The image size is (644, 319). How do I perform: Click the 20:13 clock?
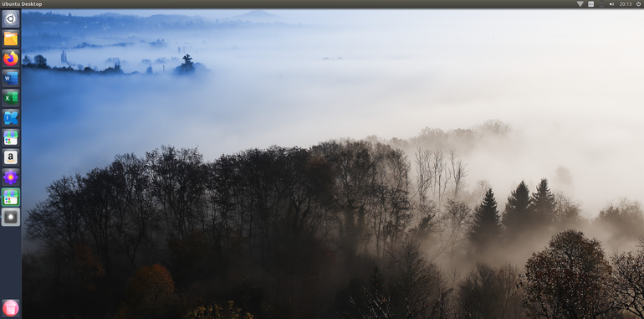pyautogui.click(x=625, y=4)
